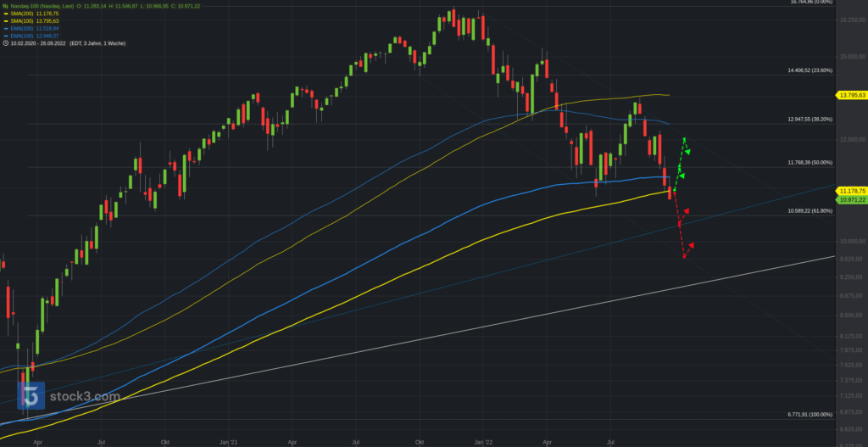Click the low value L: 10.966,95
Viewport: 868px width, 447px height.
click(x=154, y=6)
